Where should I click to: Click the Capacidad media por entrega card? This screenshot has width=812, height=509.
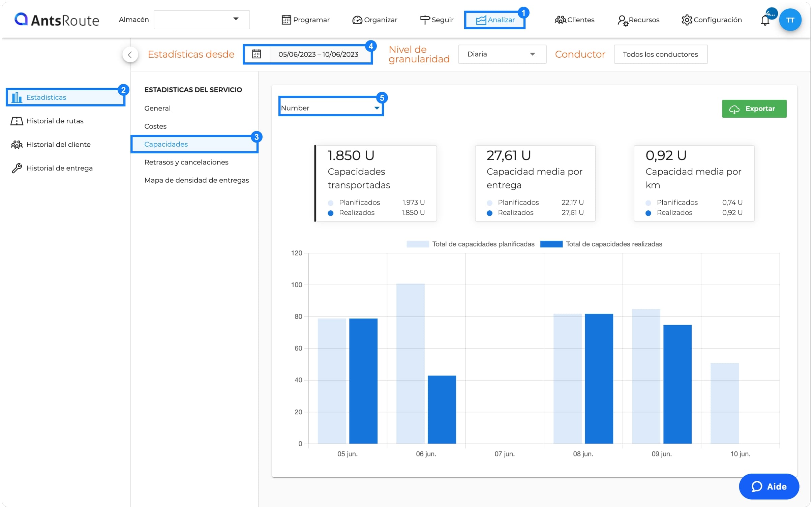tap(535, 183)
